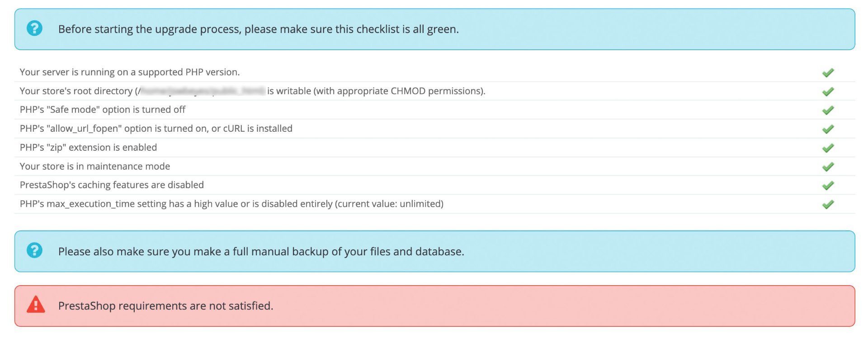Image resolution: width=868 pixels, height=344 pixels.
Task: Click the 'full manual backup' notice text
Action: [261, 252]
